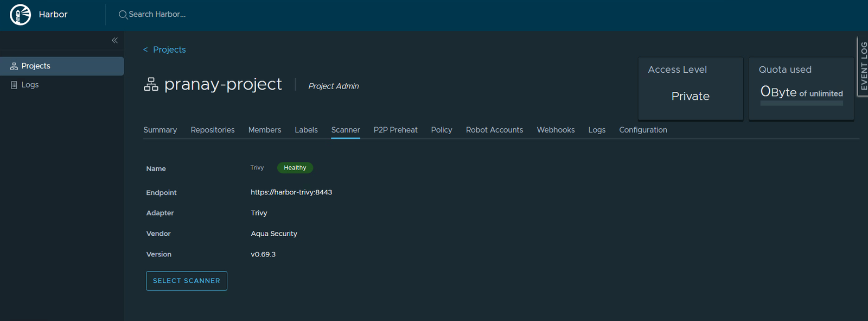Switch to the Summary tab
The image size is (868, 321).
tap(160, 130)
